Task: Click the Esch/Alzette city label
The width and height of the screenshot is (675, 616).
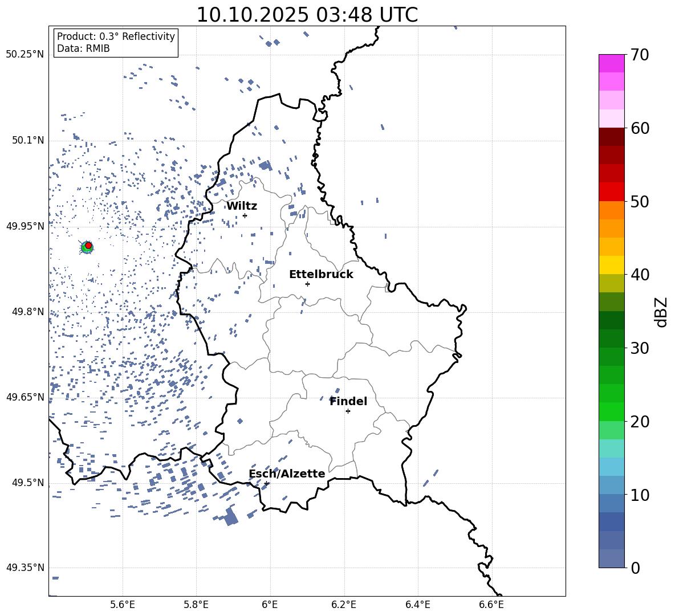Action: tap(287, 474)
